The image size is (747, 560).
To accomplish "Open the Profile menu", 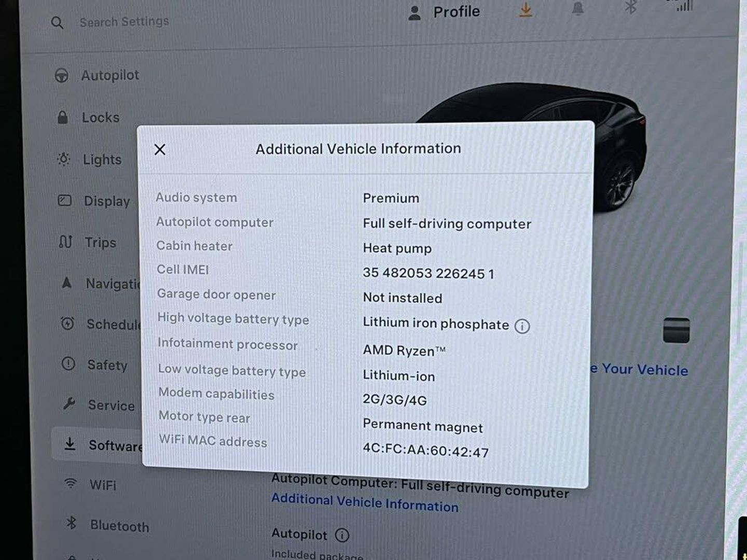I will [x=444, y=12].
